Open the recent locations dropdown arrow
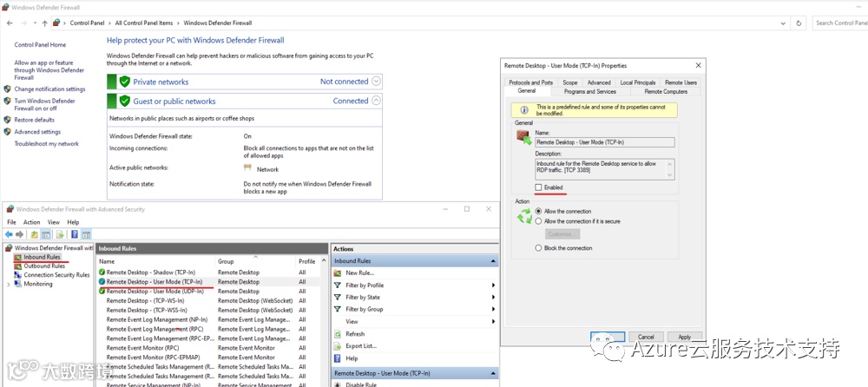Image resolution: width=868 pixels, height=387 pixels. (35, 23)
